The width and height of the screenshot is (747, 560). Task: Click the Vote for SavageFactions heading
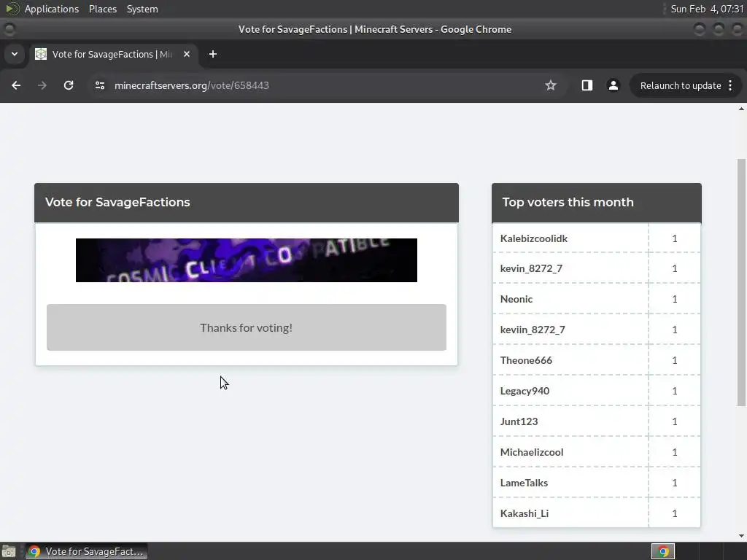[x=117, y=202]
